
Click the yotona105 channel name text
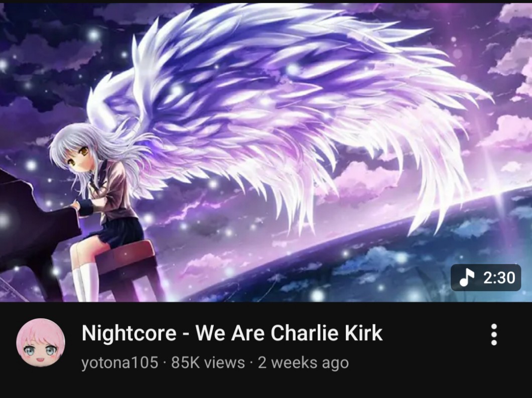click(x=120, y=362)
